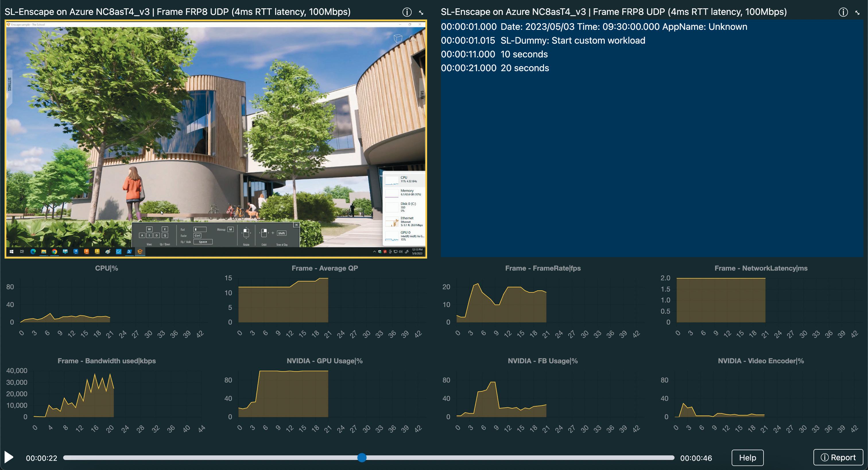Click the Frame - Bandwidth used|kbps chart title

(106, 361)
